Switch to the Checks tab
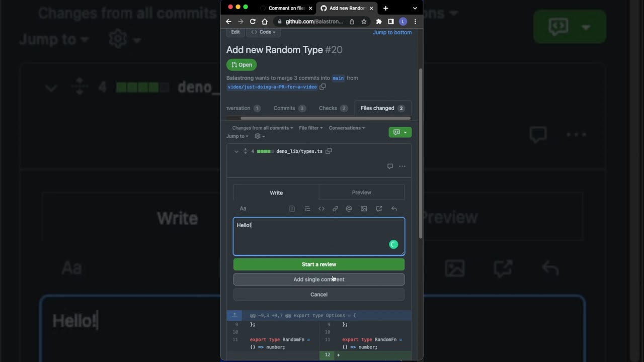This screenshot has width=644, height=362. coord(333,108)
